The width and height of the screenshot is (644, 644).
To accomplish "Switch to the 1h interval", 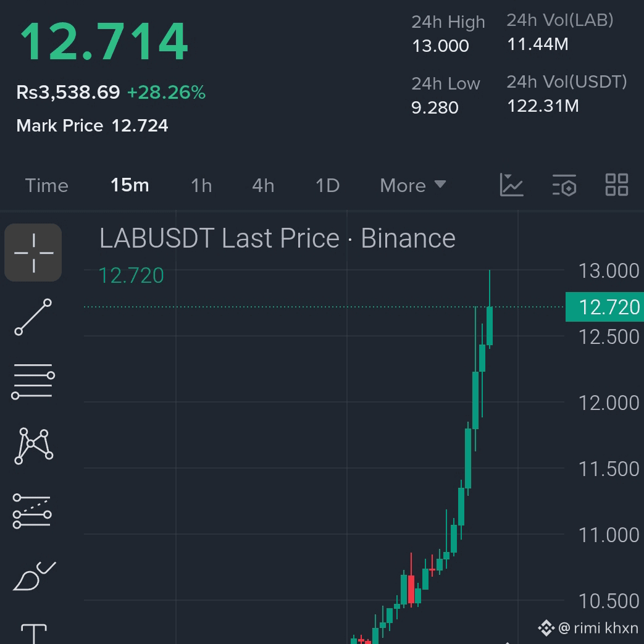I will 202,186.
